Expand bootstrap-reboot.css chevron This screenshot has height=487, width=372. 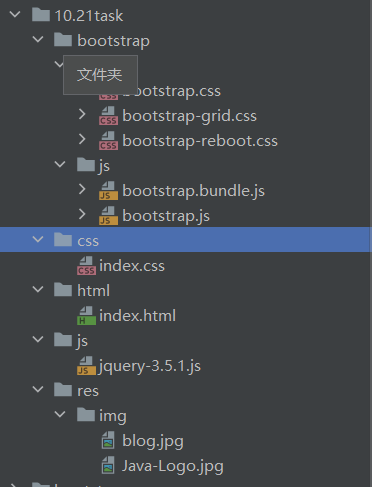[x=82, y=139]
